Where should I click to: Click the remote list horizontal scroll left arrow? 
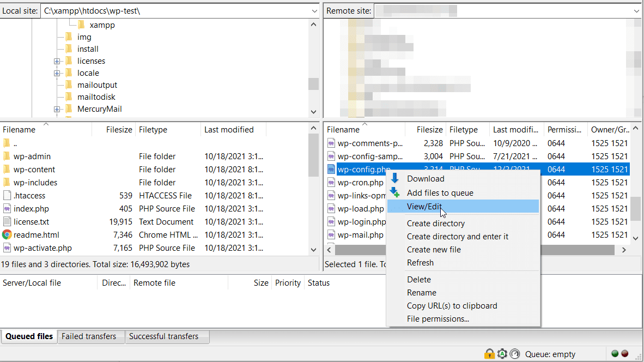(329, 250)
